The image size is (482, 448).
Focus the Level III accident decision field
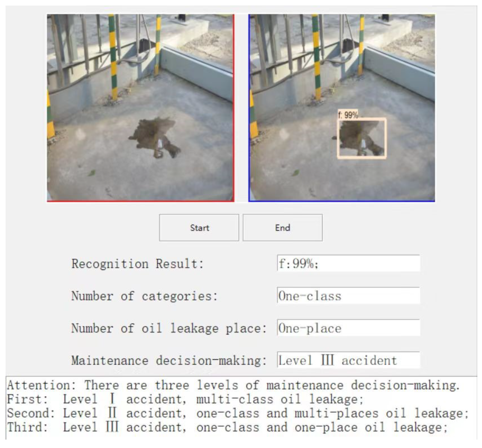coord(348,360)
